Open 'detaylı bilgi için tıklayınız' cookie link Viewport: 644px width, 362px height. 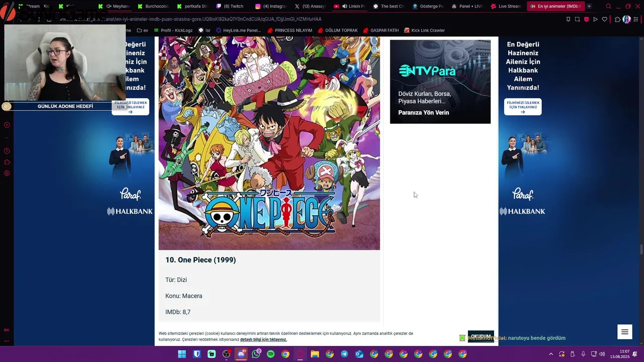pyautogui.click(x=263, y=340)
